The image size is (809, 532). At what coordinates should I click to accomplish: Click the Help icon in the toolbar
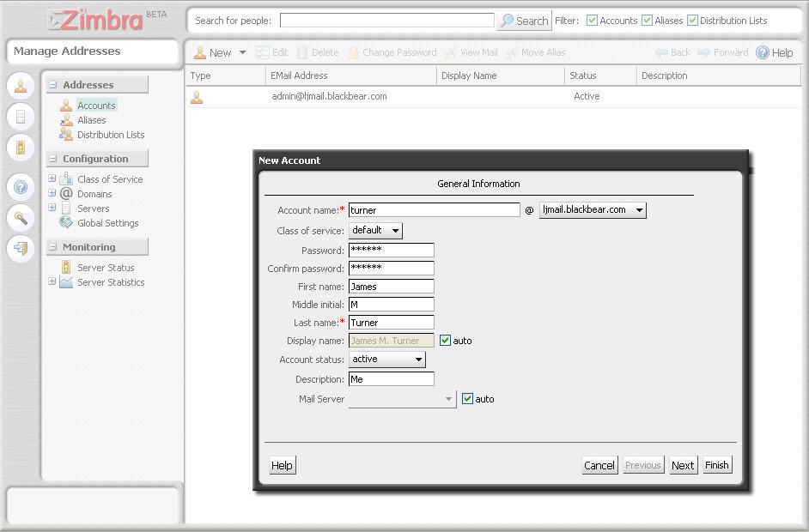tap(763, 52)
